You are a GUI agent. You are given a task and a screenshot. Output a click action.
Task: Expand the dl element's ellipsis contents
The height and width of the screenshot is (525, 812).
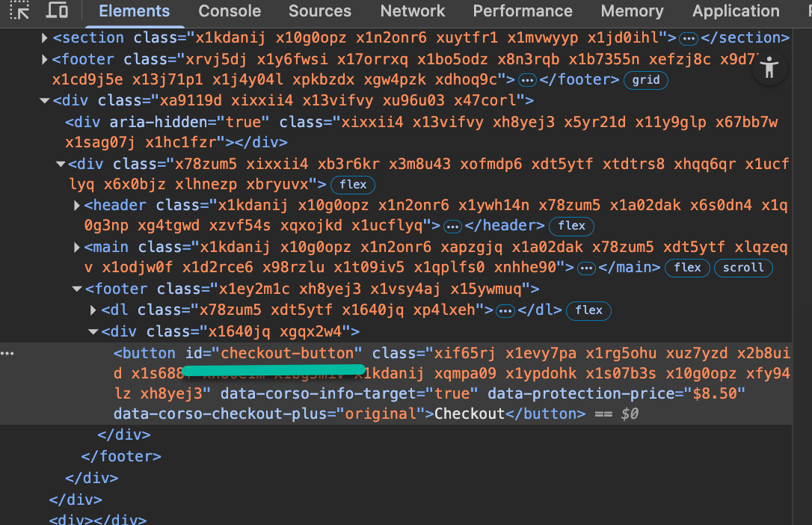[x=505, y=310]
